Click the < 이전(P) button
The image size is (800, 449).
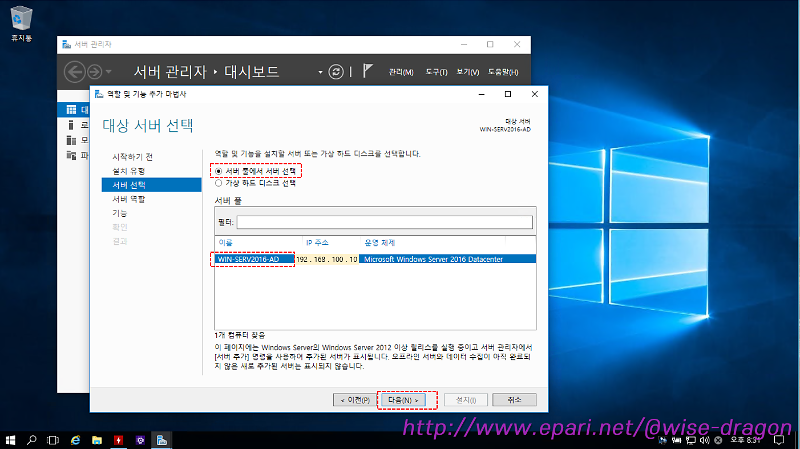click(x=355, y=400)
